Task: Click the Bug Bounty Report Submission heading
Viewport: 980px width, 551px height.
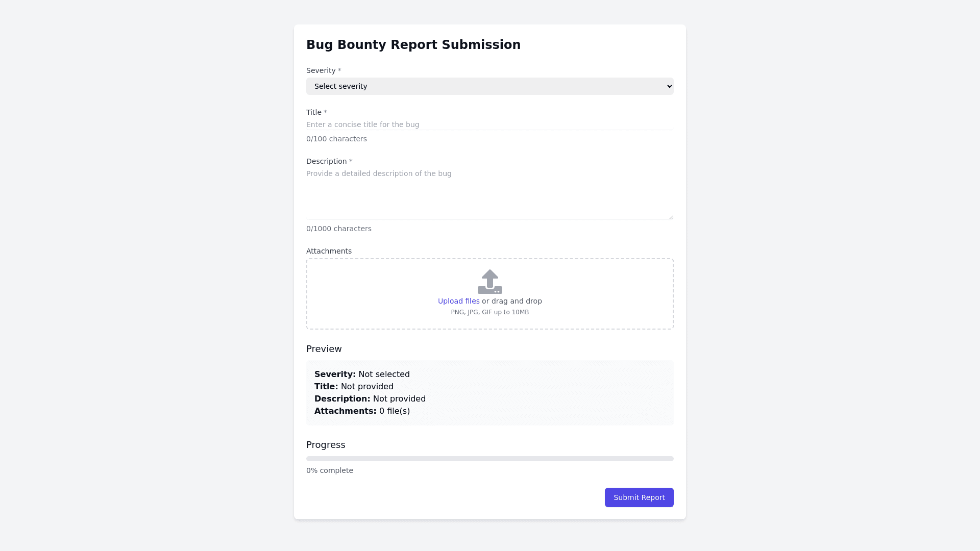Action: point(413,45)
